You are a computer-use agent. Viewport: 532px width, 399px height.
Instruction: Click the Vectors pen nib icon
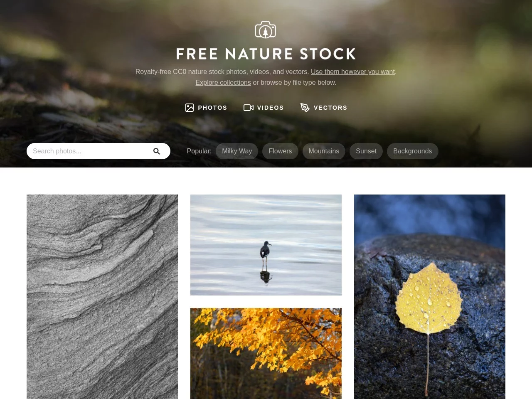pos(305,108)
